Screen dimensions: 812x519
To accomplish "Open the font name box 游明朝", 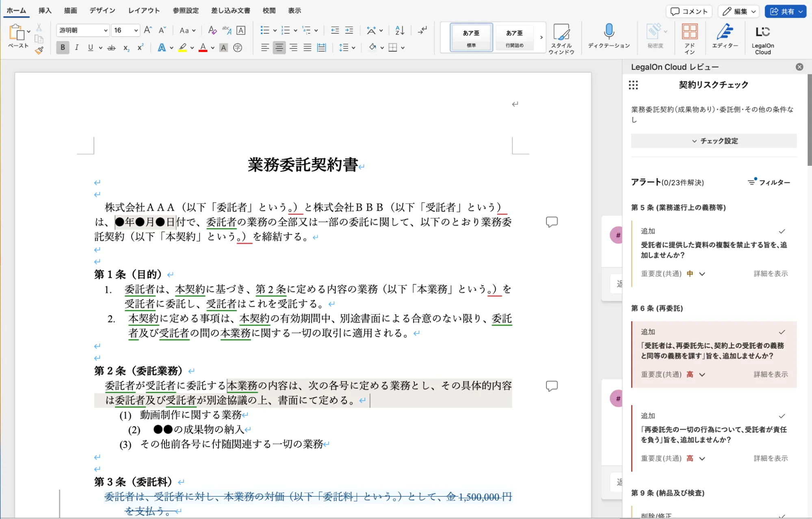I will [x=83, y=30].
